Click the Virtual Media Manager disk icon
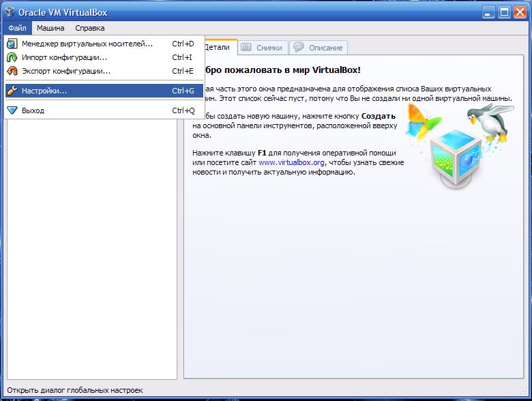532x401 pixels. (12, 44)
